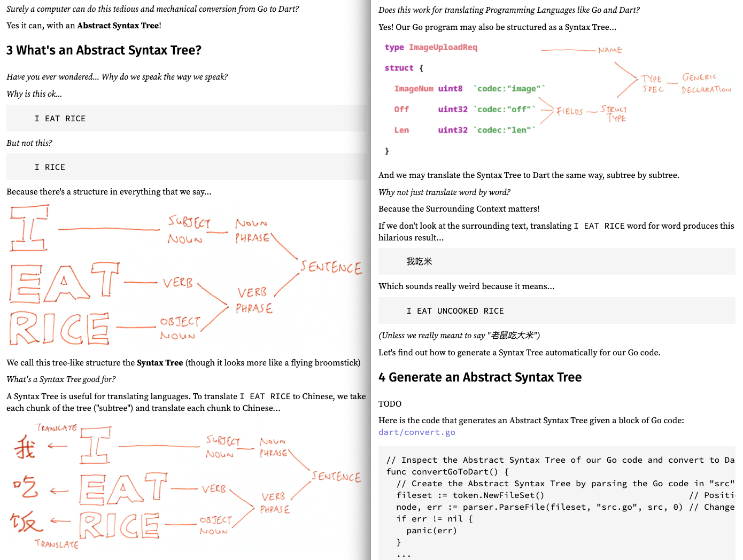The height and width of the screenshot is (560, 743).
Task: Click the TODO text under section 4
Action: click(x=390, y=404)
